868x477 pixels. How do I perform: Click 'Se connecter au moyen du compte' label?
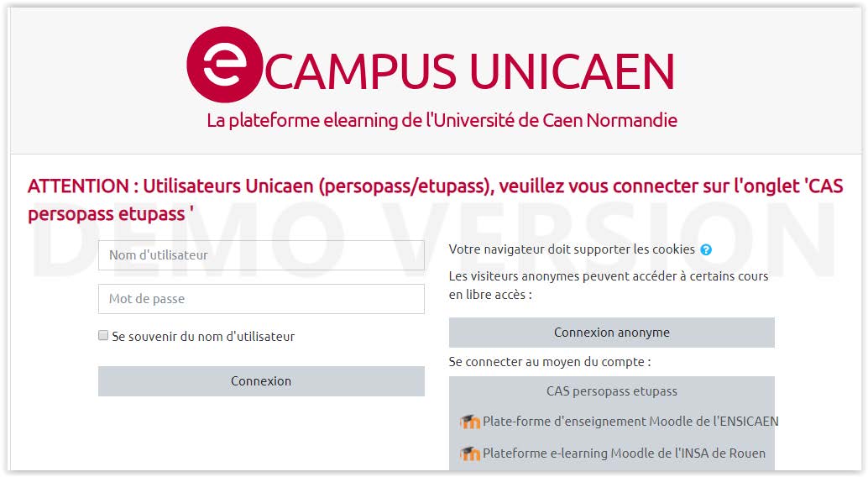[550, 362]
